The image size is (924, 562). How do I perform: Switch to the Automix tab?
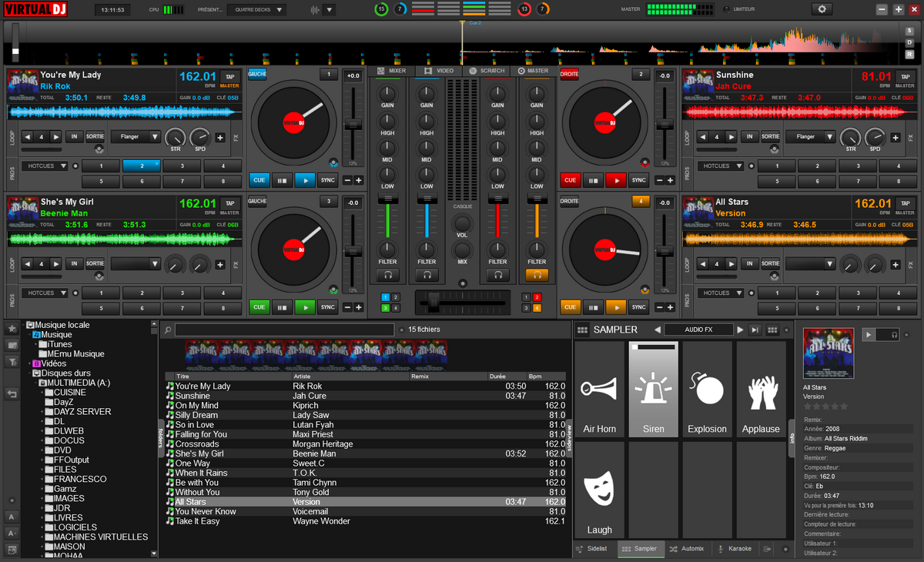pos(687,549)
